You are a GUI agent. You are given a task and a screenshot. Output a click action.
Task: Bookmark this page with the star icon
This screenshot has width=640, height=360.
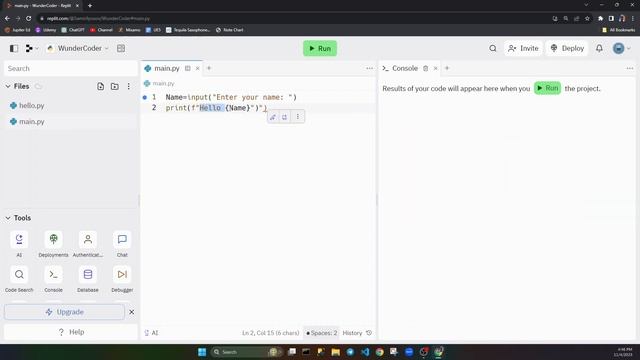(x=587, y=18)
